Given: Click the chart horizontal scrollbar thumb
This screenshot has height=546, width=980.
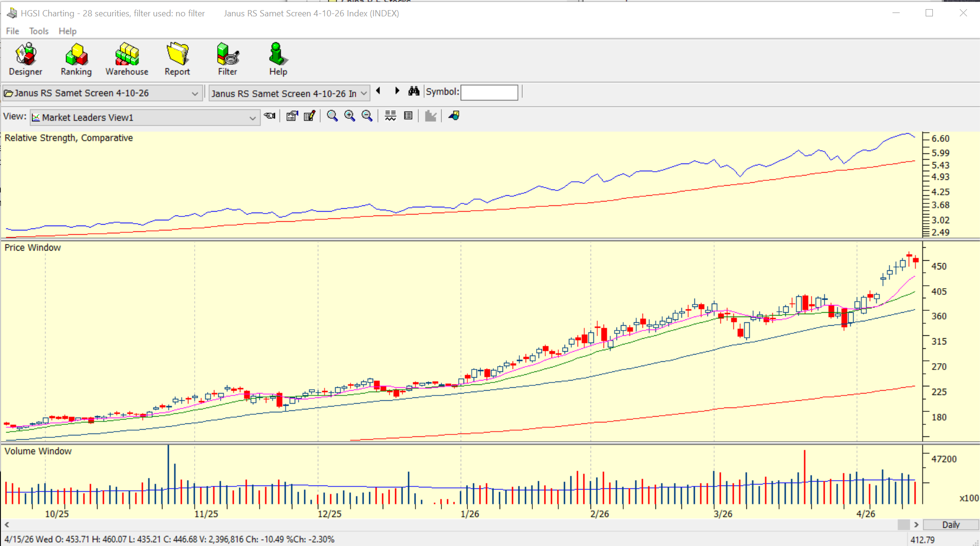Looking at the screenshot, I should (x=904, y=524).
